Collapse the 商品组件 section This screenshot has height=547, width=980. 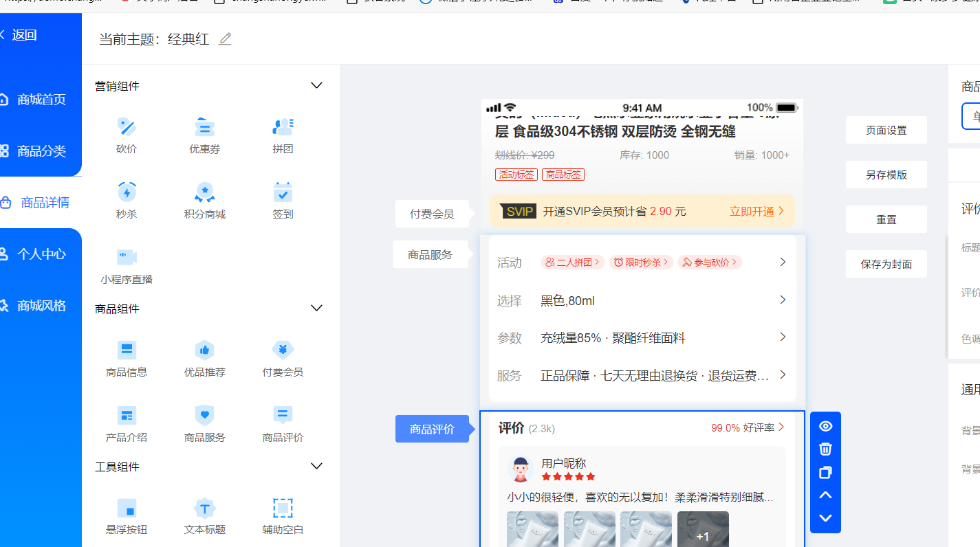pos(316,309)
